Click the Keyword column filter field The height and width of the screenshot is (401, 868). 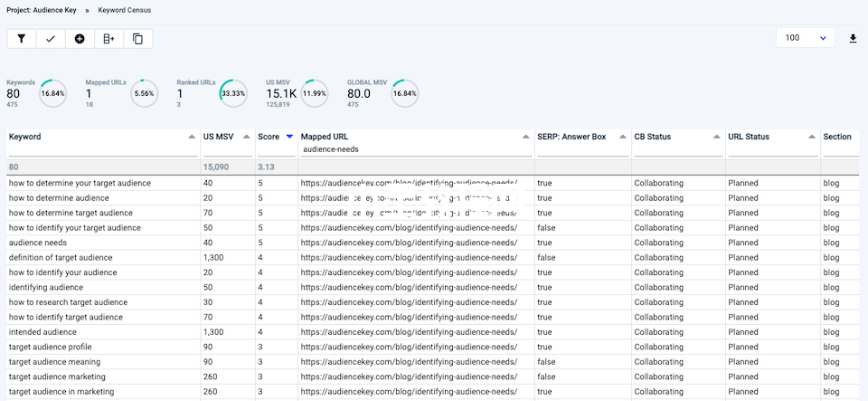pos(102,149)
